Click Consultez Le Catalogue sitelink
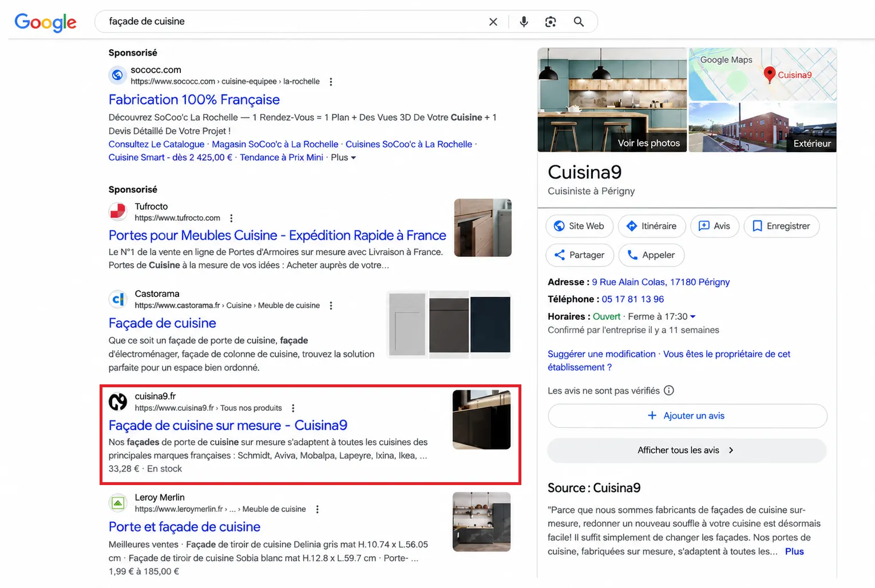 tap(156, 144)
